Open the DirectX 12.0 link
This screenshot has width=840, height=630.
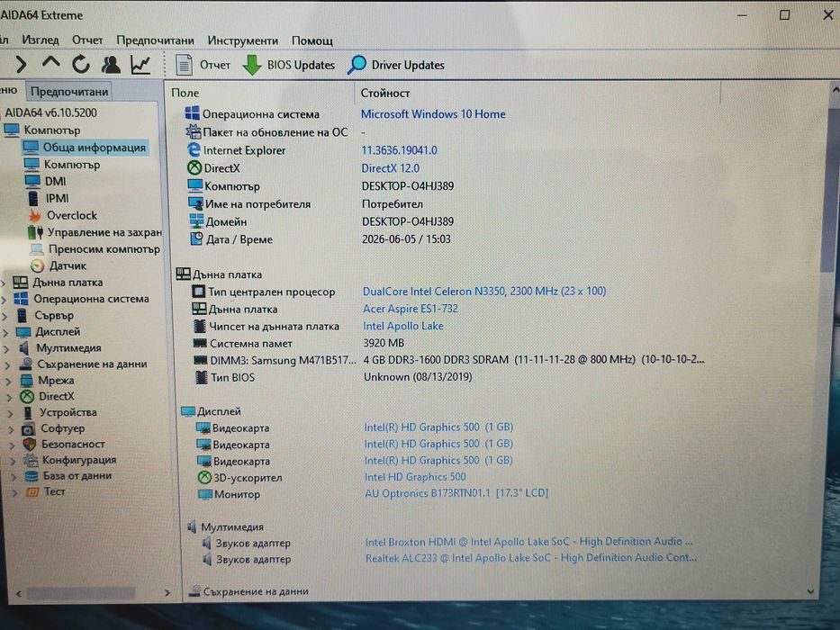pos(390,168)
